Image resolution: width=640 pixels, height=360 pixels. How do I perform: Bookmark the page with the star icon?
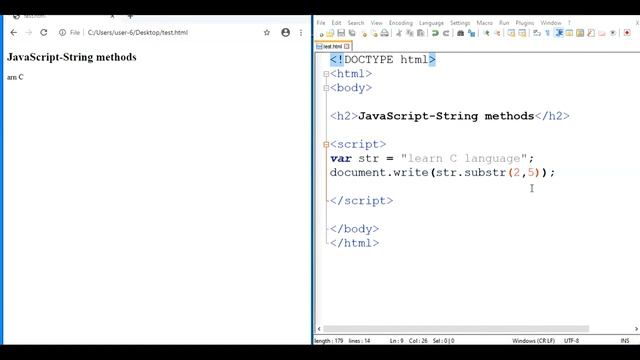[267, 32]
